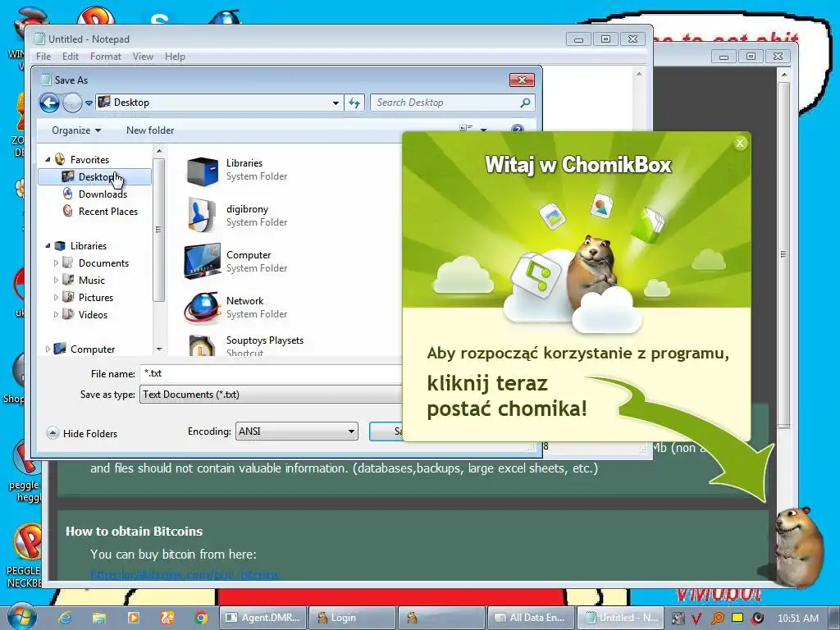Click the Save As dialog close button
The height and width of the screenshot is (630, 840).
coord(522,80)
